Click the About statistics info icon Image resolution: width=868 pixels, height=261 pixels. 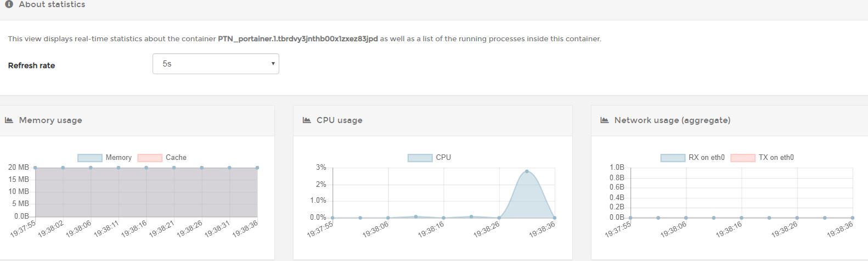(x=9, y=4)
